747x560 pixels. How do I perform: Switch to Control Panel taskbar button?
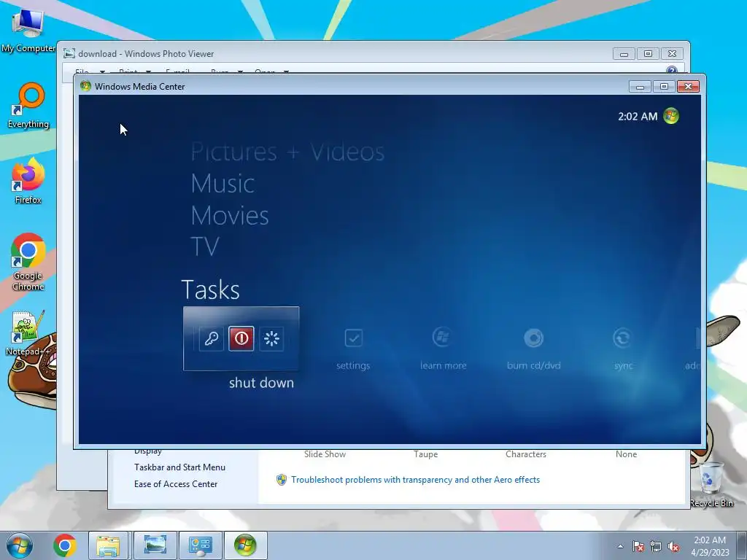200,545
